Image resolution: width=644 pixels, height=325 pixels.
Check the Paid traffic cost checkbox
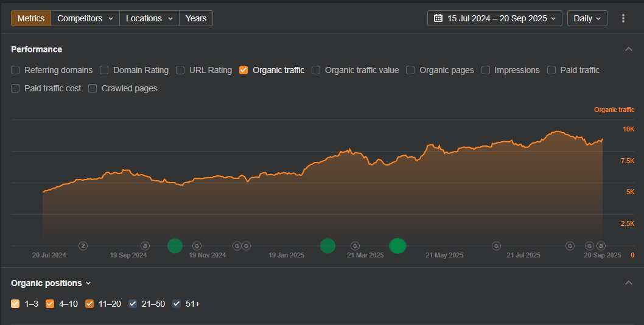tap(15, 88)
